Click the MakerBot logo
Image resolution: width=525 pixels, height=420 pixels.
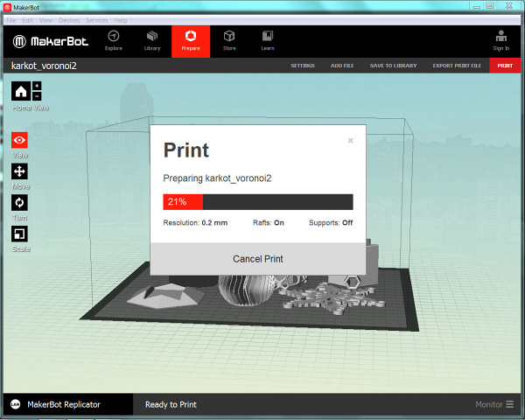[x=51, y=41]
